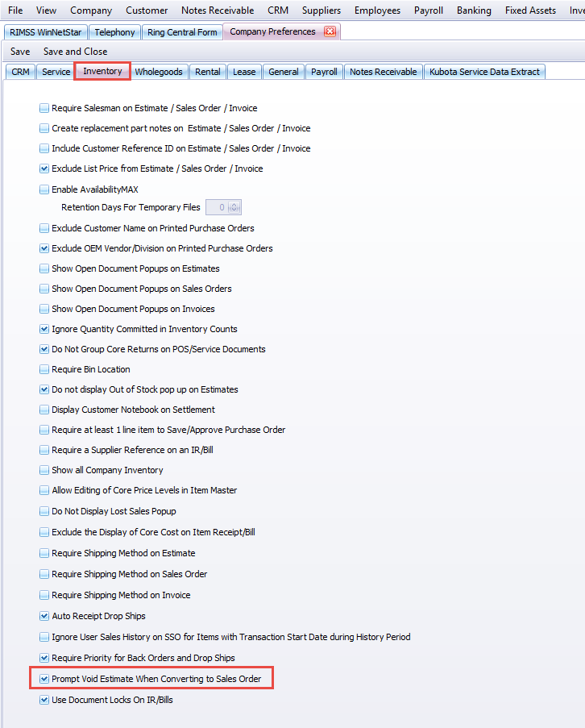Open the Customer menu
The image size is (585, 728).
147,10
